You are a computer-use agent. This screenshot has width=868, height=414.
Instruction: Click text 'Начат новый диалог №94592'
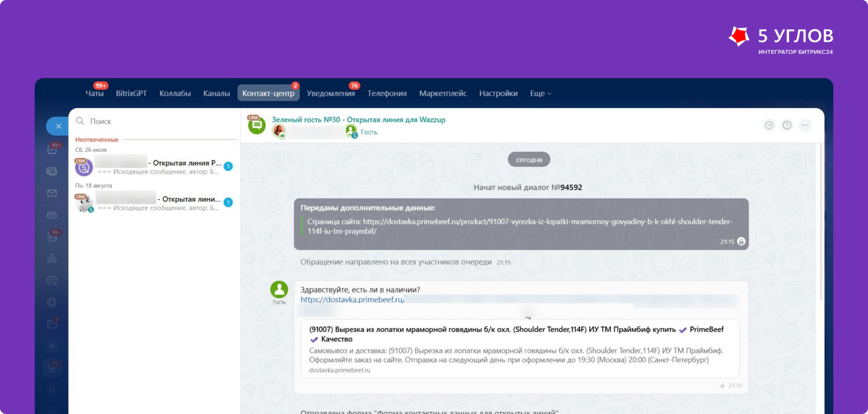[528, 188]
